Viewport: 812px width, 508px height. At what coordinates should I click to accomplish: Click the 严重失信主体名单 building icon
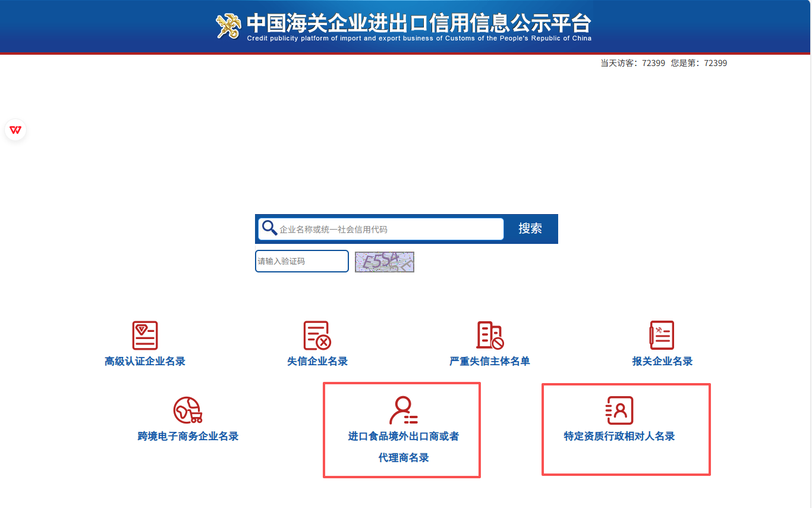coord(490,335)
